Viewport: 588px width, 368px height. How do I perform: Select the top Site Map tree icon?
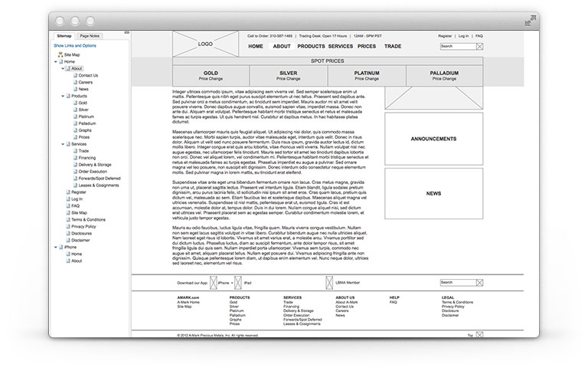[60, 55]
